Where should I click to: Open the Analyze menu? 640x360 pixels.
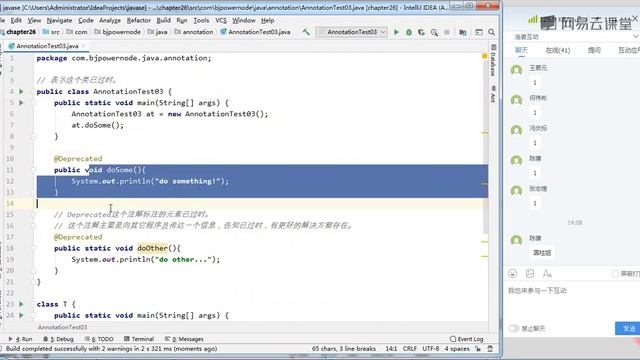click(x=110, y=20)
